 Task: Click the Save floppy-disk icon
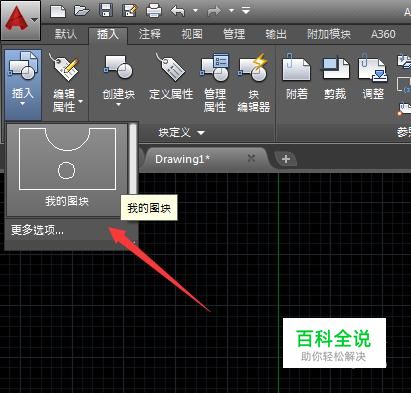(x=106, y=10)
